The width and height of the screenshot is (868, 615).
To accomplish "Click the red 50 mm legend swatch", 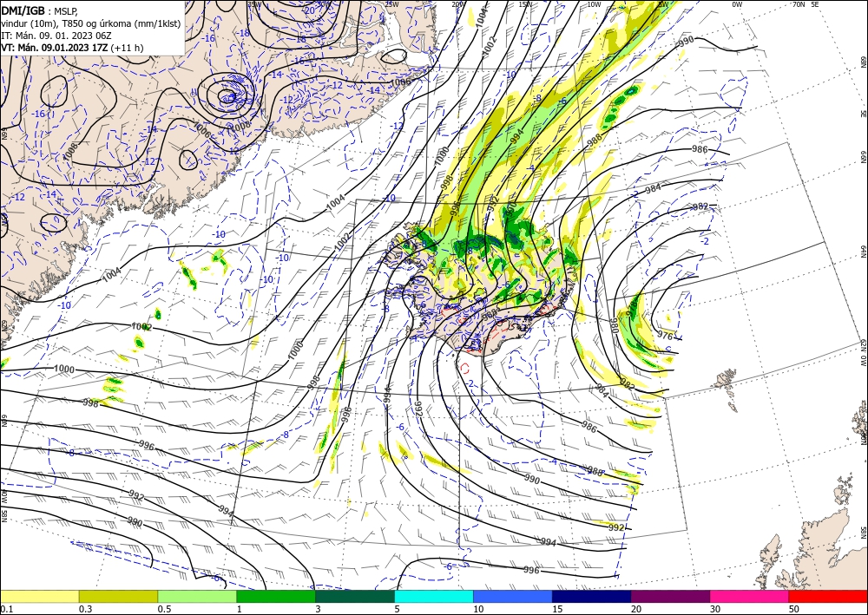I will pyautogui.click(x=828, y=596).
